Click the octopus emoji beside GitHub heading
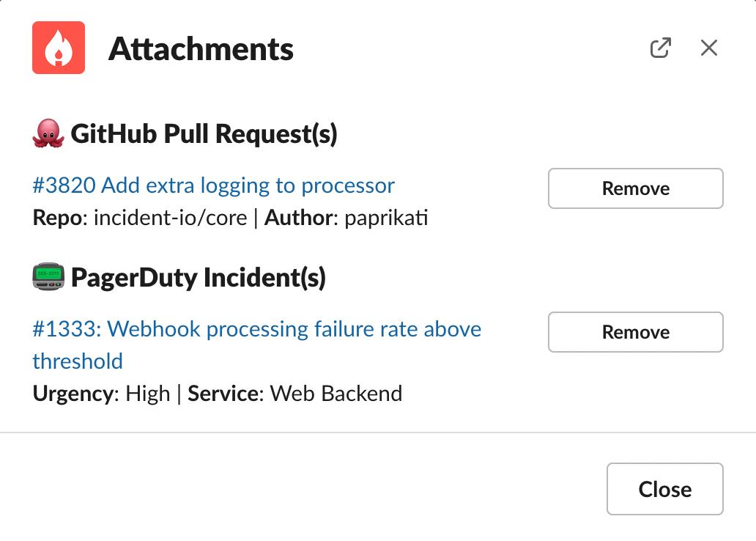The image size is (756, 541). tap(48, 133)
